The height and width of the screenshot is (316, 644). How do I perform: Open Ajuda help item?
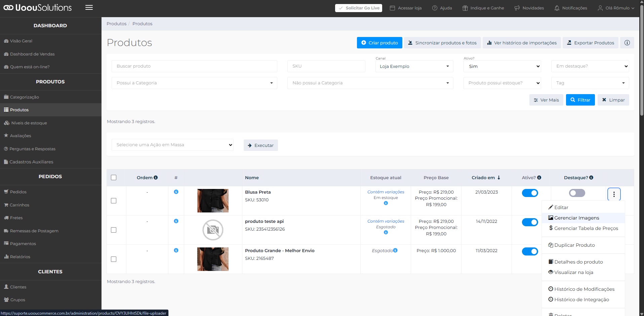tap(442, 8)
